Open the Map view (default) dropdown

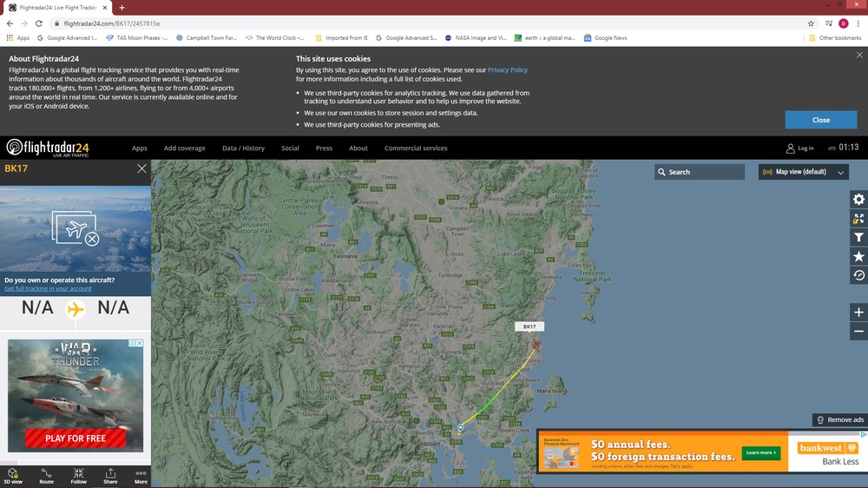(803, 172)
